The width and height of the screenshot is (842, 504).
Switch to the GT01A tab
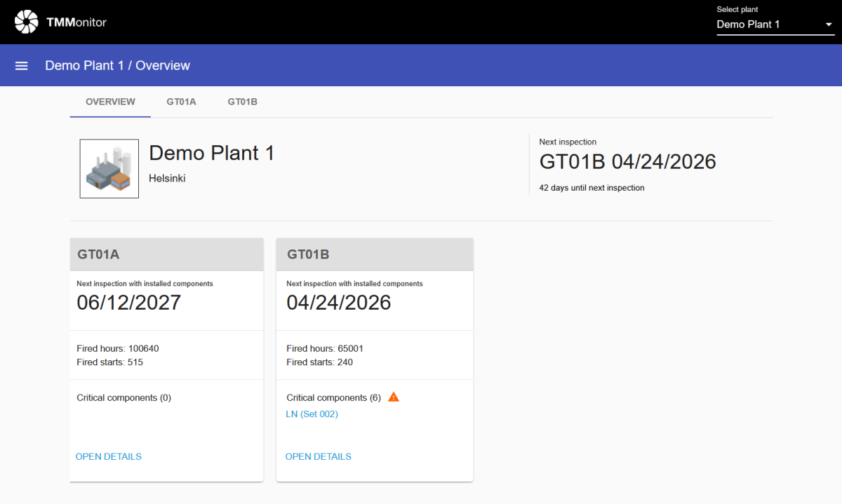coord(181,102)
